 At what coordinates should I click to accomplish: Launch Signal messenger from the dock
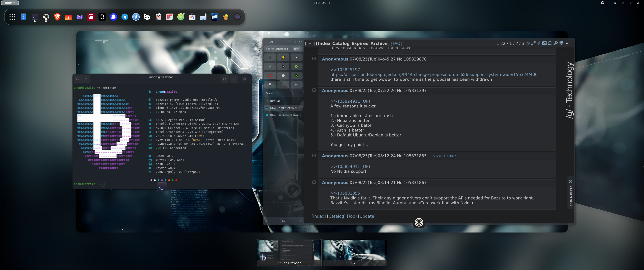tap(113, 17)
